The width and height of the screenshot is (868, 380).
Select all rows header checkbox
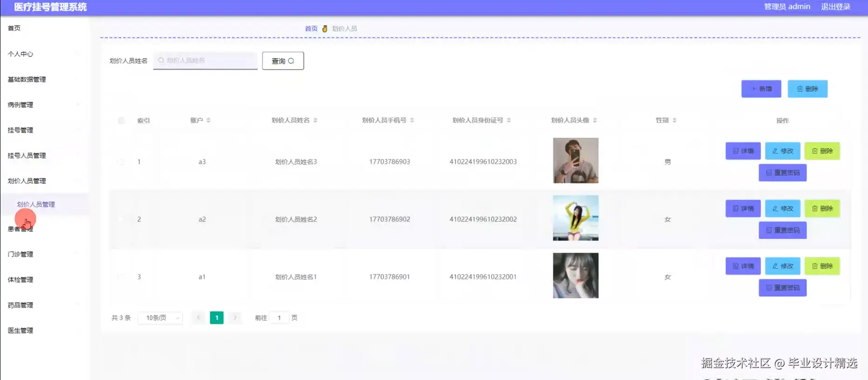[x=121, y=120]
